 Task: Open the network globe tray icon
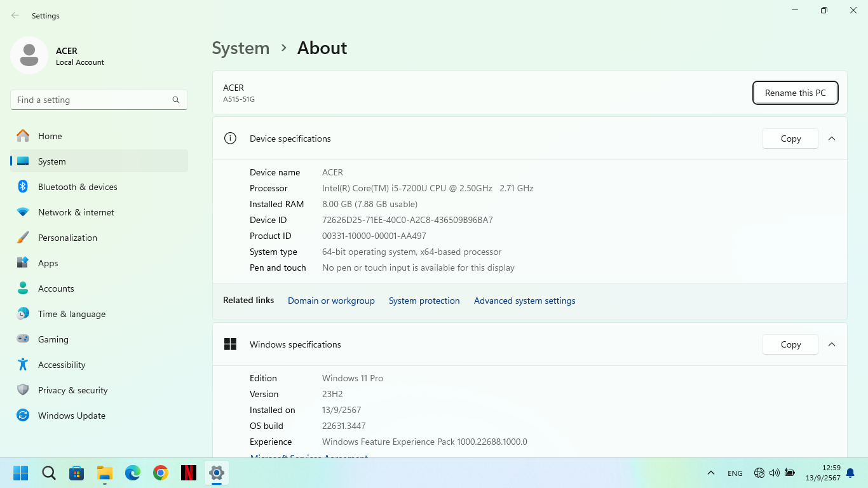click(x=759, y=473)
